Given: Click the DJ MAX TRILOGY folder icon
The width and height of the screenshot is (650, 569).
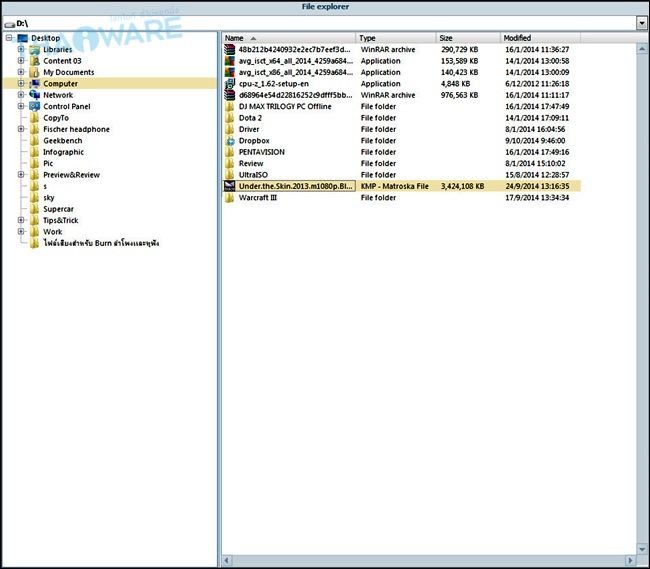Looking at the screenshot, I should [x=230, y=107].
